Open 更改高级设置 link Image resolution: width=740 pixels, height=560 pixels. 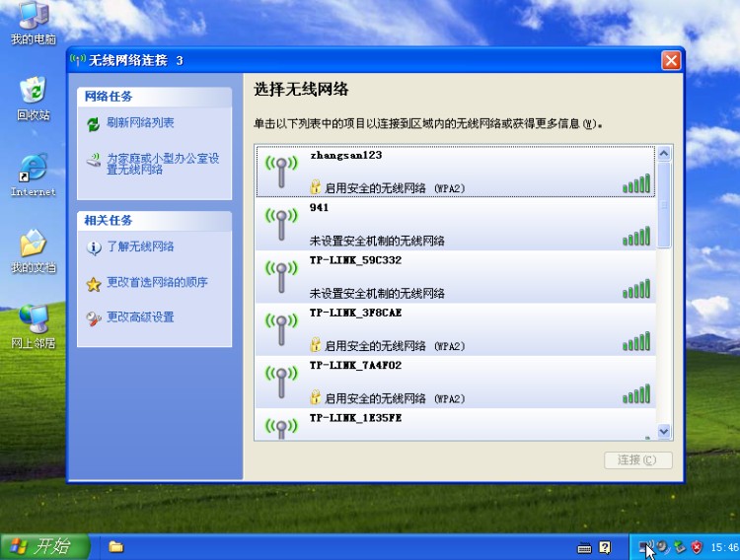point(140,317)
